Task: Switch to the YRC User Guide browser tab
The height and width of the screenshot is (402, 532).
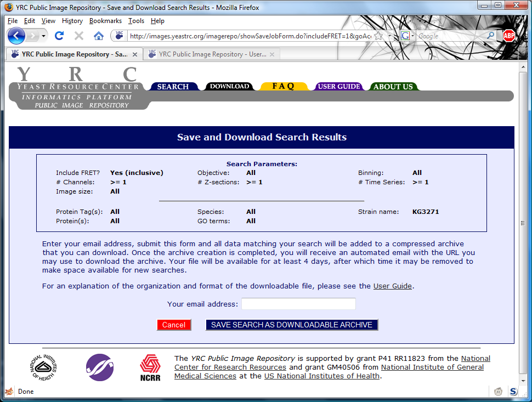Action: coord(212,54)
